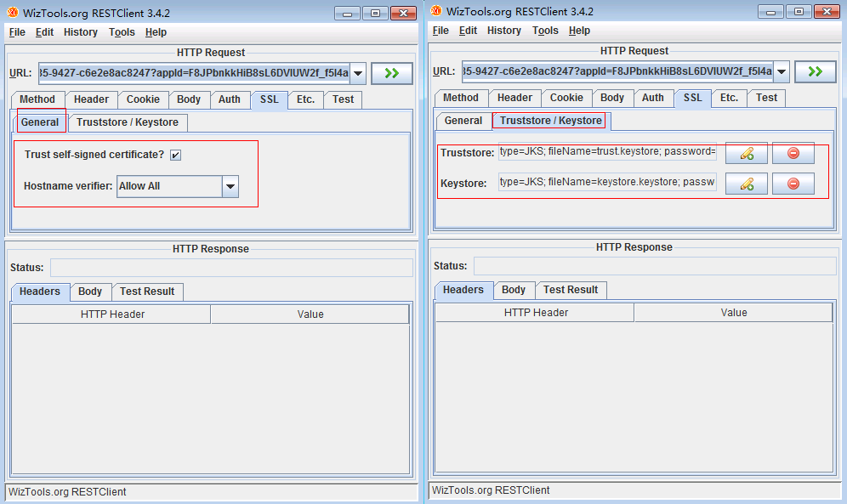Click the URL input field in left window

(194, 73)
